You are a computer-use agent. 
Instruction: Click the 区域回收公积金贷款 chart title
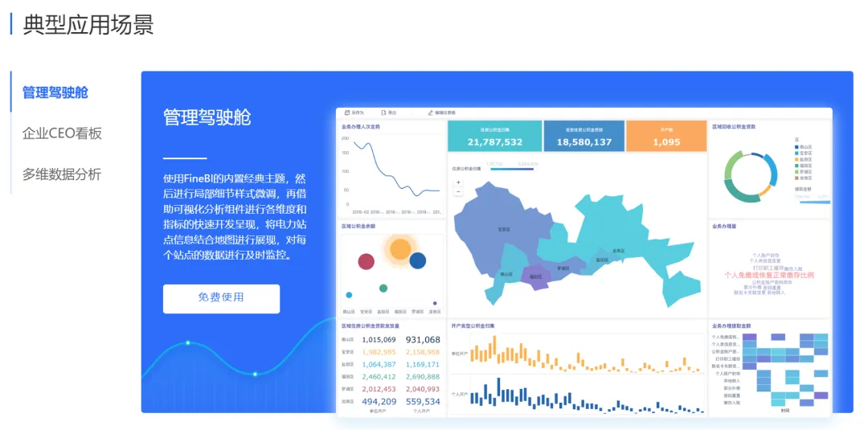(x=734, y=126)
